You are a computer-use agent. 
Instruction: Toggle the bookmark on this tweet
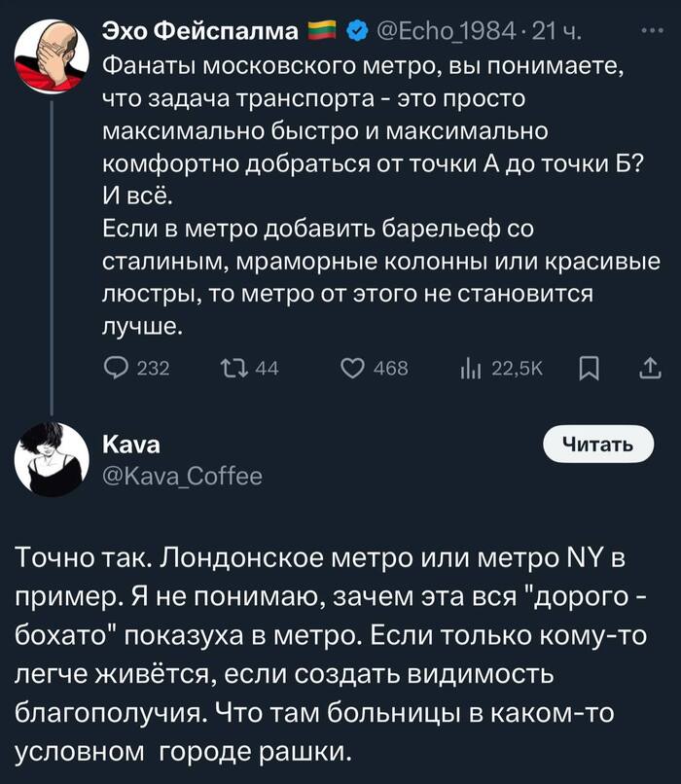point(588,368)
